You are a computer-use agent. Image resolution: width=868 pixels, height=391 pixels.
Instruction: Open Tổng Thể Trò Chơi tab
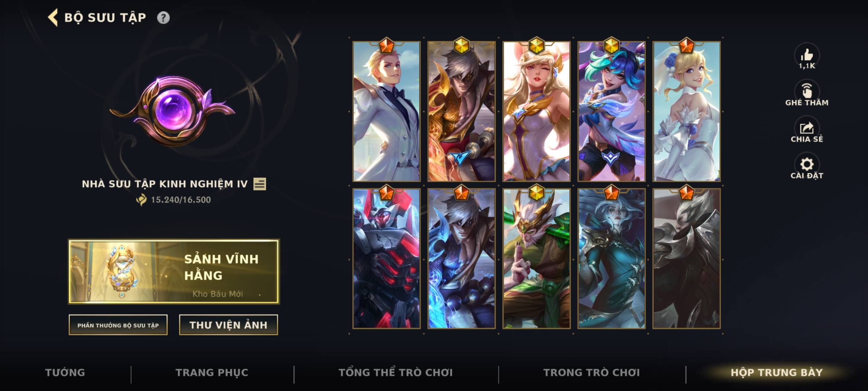pyautogui.click(x=396, y=373)
